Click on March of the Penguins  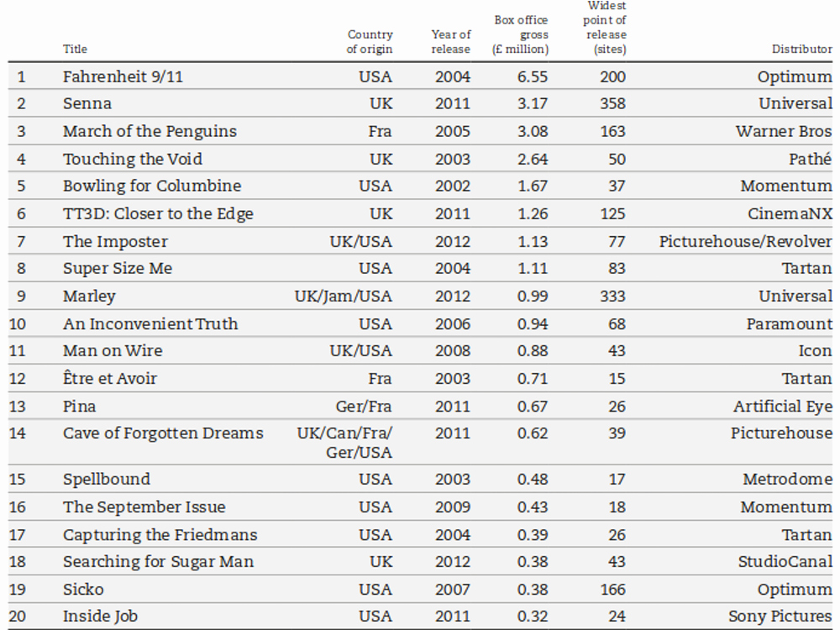pyautogui.click(x=150, y=131)
